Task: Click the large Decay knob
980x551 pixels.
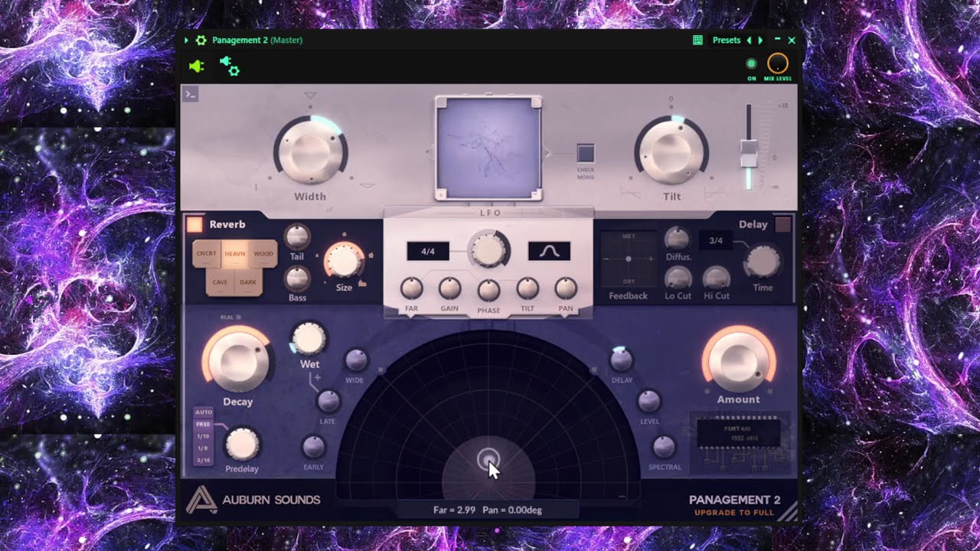Action: (x=239, y=361)
